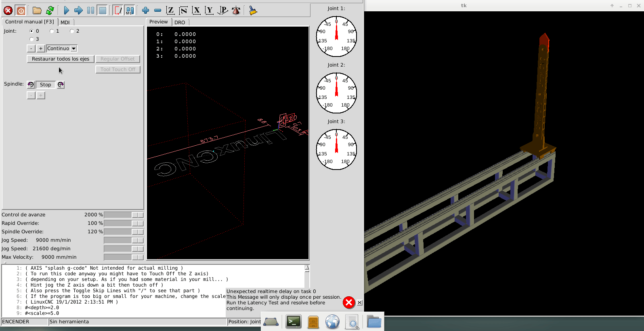Click Tool Touch Off button
644x331 pixels.
tap(118, 69)
